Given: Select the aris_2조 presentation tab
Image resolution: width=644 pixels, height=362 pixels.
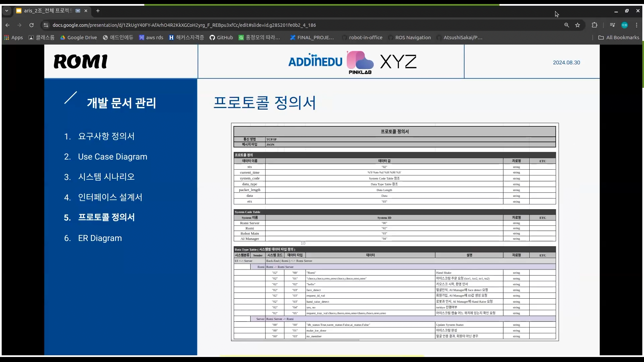Looking at the screenshot, I should click(x=47, y=11).
